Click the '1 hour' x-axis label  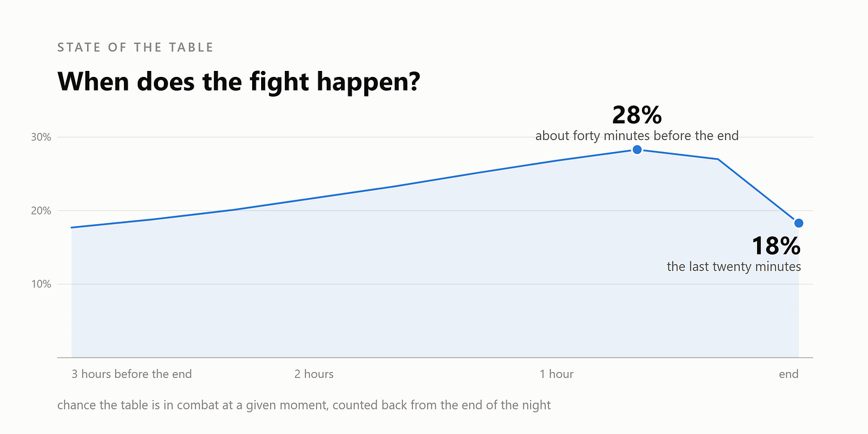tap(557, 374)
